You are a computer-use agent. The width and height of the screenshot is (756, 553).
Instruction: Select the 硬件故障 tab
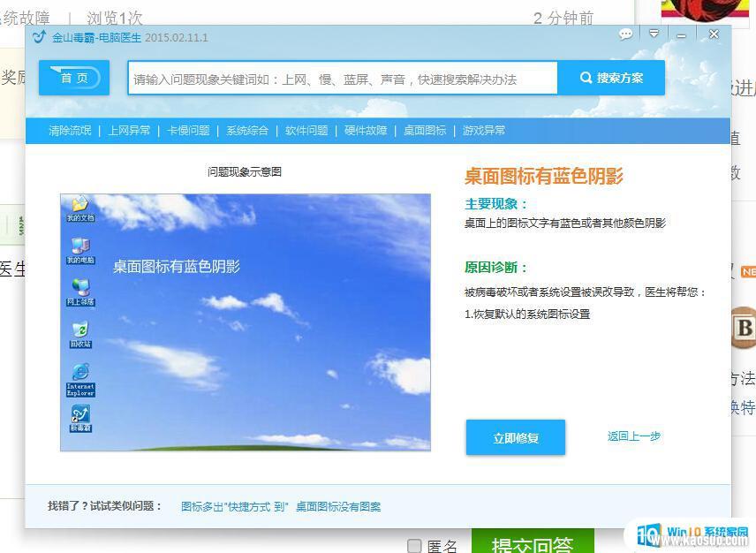(366, 130)
